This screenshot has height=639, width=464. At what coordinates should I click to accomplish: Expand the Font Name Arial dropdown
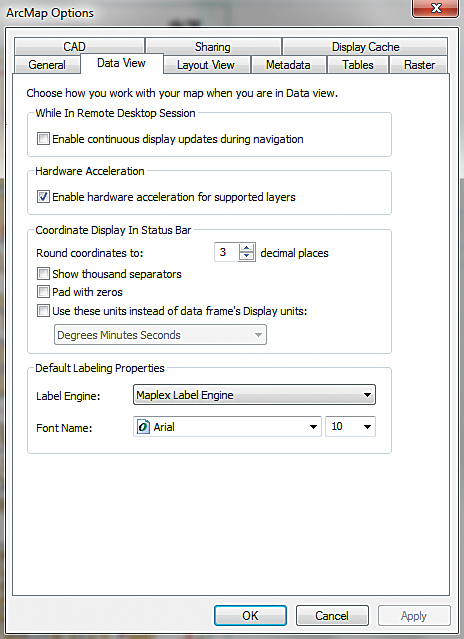[x=227, y=427]
